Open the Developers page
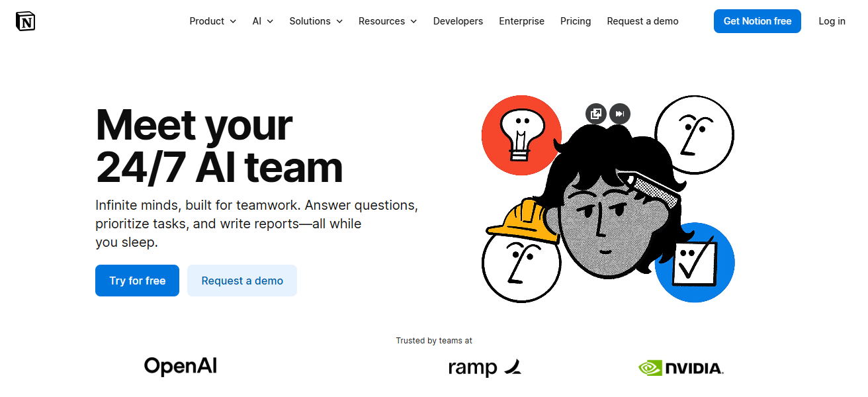 [x=458, y=21]
